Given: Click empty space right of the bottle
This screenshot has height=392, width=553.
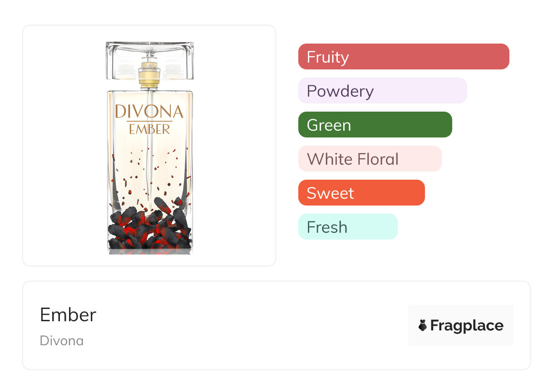Looking at the screenshot, I should click(x=234, y=145).
